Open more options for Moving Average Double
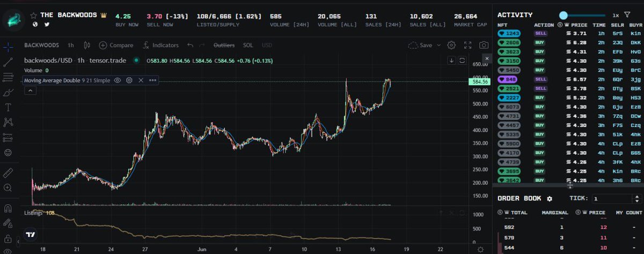This screenshot has width=644, height=254. point(152,80)
